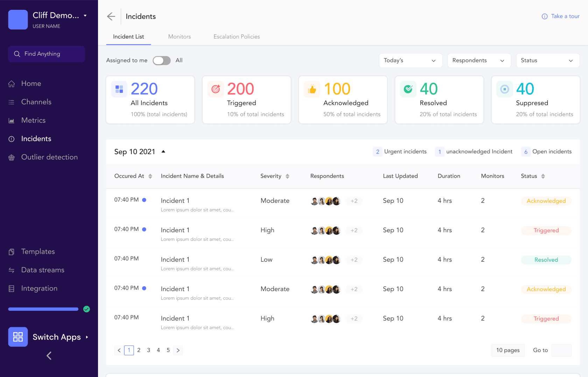
Task: Open the 200 Triggered summary card
Action: click(x=246, y=100)
